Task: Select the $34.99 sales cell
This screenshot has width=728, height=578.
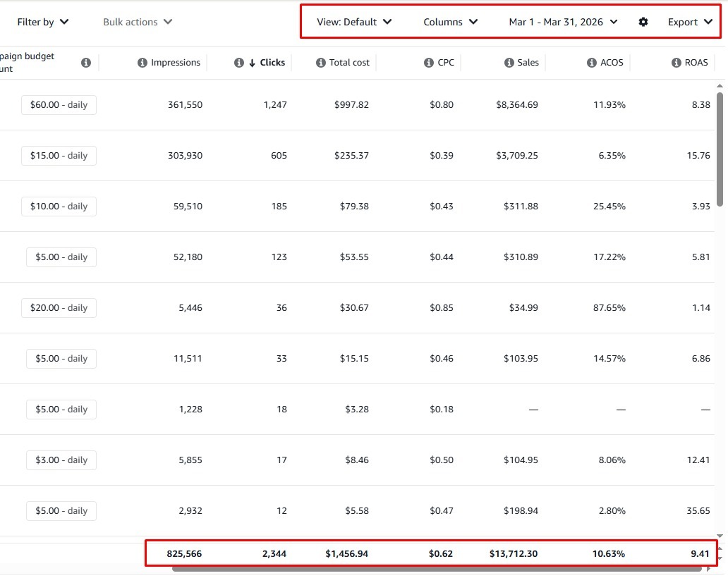Action: tap(523, 308)
